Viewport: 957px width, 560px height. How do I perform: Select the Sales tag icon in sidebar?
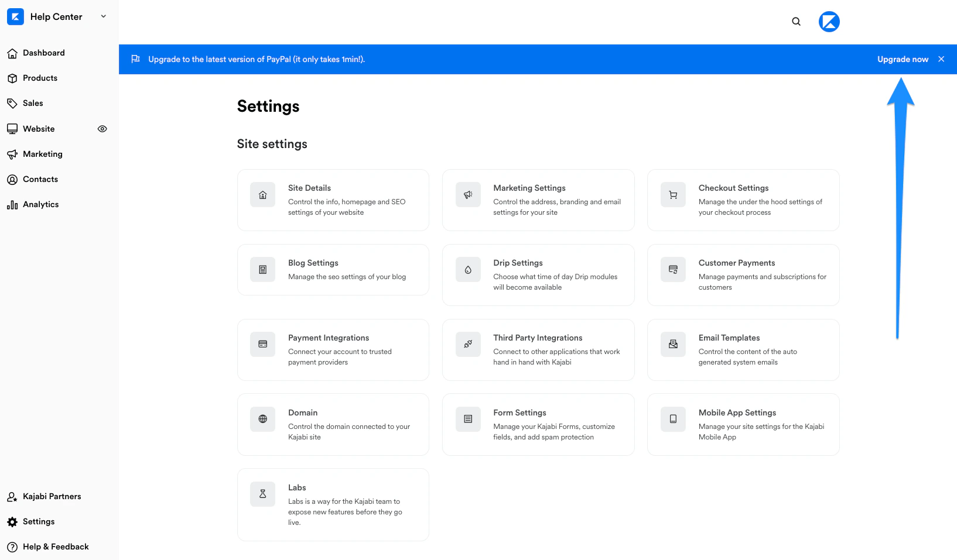(13, 103)
